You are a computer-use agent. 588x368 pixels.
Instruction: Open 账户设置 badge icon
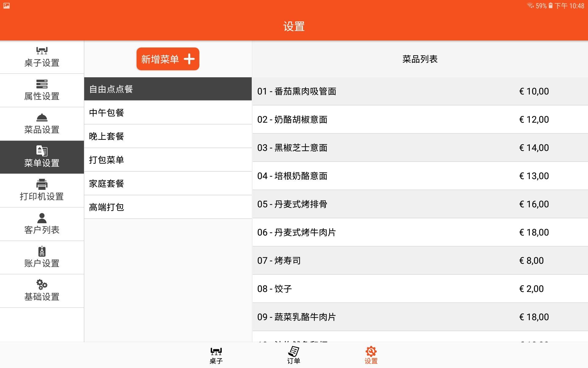pos(42,251)
